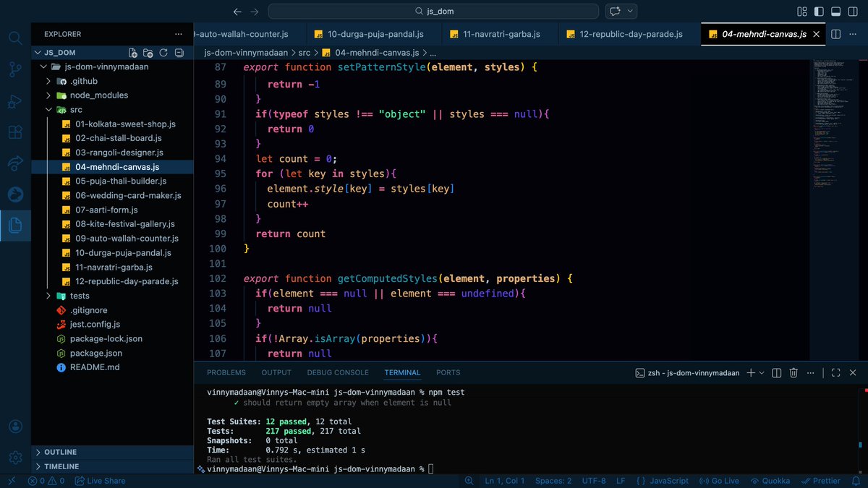Toggle Quokka in status bar
Screen dimensions: 868x488
(770, 481)
